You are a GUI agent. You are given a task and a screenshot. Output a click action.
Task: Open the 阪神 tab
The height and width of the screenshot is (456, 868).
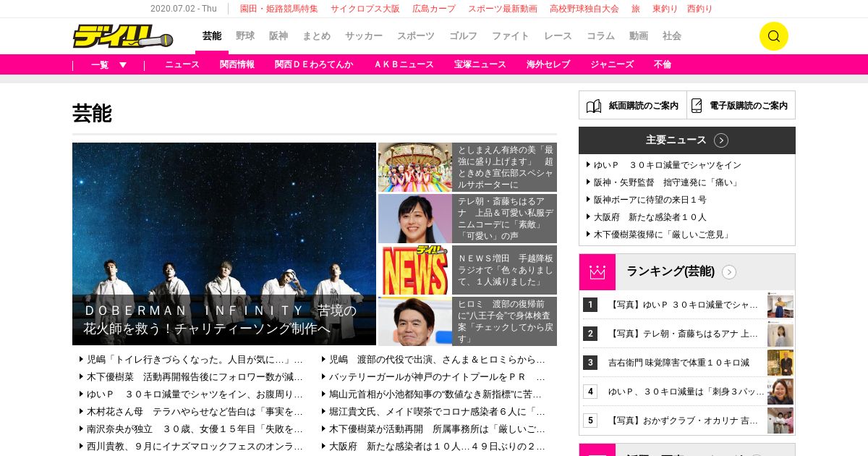coord(278,36)
